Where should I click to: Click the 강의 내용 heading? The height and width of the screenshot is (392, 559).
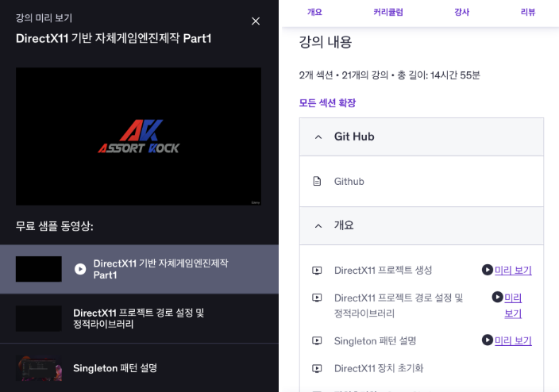coord(325,42)
